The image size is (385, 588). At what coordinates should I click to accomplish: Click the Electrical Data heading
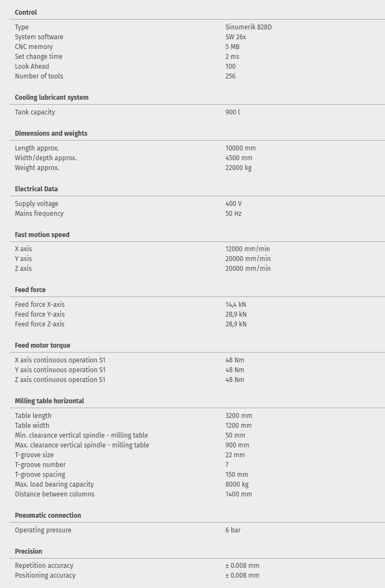(36, 189)
